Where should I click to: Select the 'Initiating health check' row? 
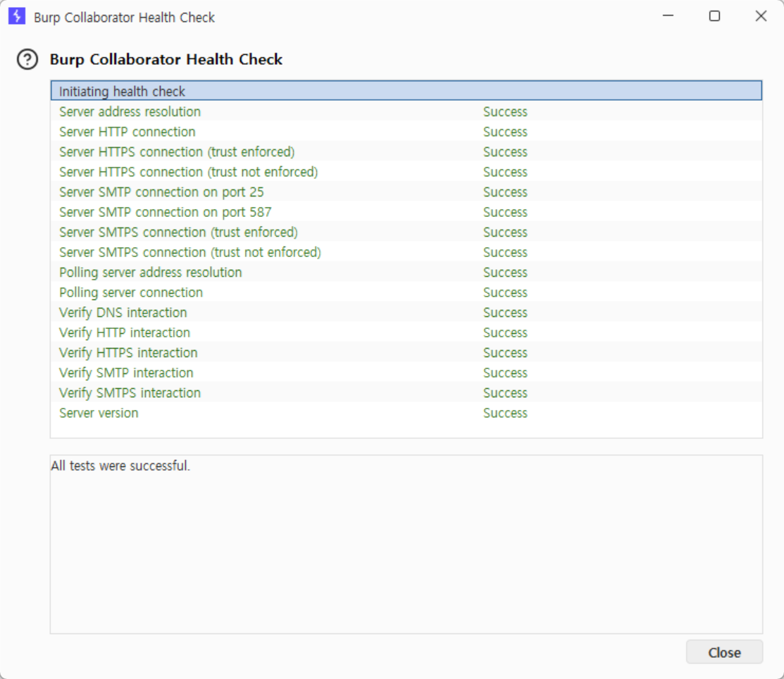coord(406,91)
